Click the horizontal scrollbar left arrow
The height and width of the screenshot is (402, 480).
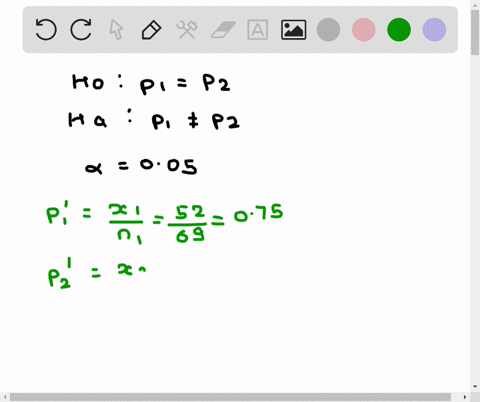pyautogui.click(x=5, y=397)
